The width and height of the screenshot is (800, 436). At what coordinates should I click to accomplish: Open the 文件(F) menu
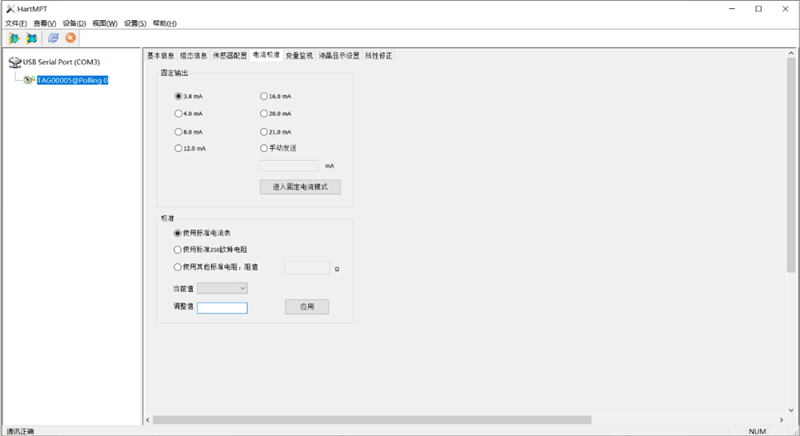pyautogui.click(x=16, y=23)
